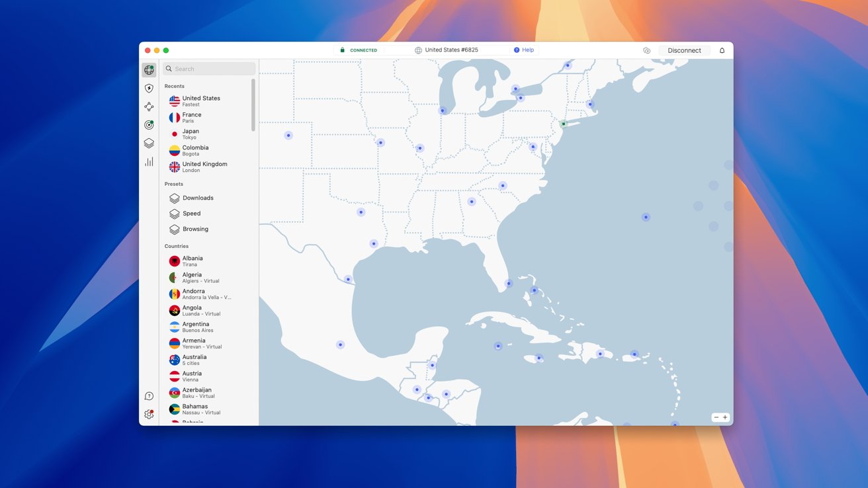Select the server pin at Lake Michigan's tip
868x488 pixels.
443,110
